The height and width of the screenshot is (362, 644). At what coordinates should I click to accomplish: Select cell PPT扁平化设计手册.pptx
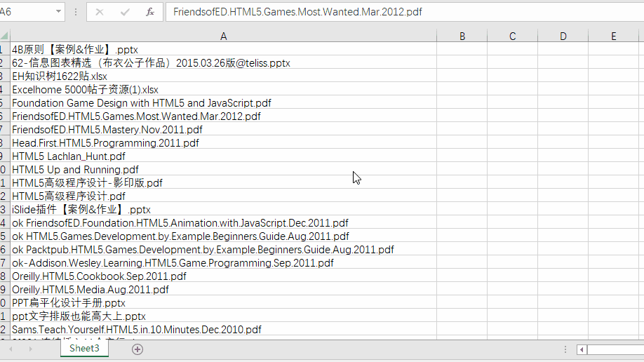click(x=223, y=303)
